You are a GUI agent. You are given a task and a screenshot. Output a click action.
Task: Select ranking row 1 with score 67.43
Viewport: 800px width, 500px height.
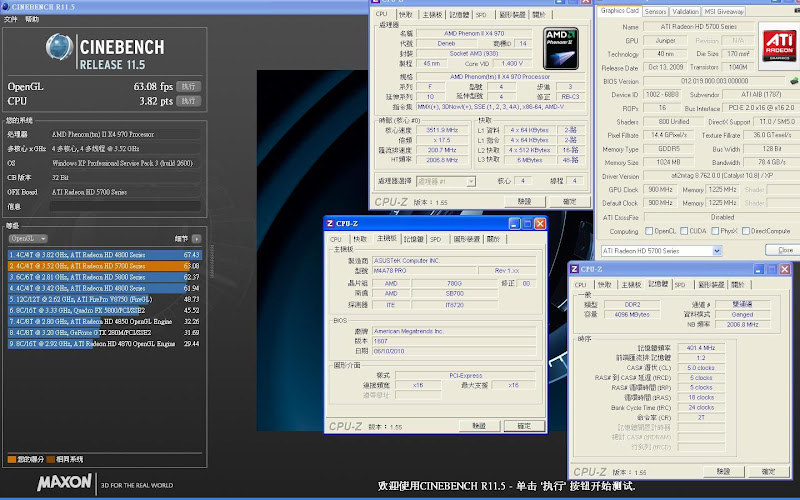pyautogui.click(x=105, y=255)
